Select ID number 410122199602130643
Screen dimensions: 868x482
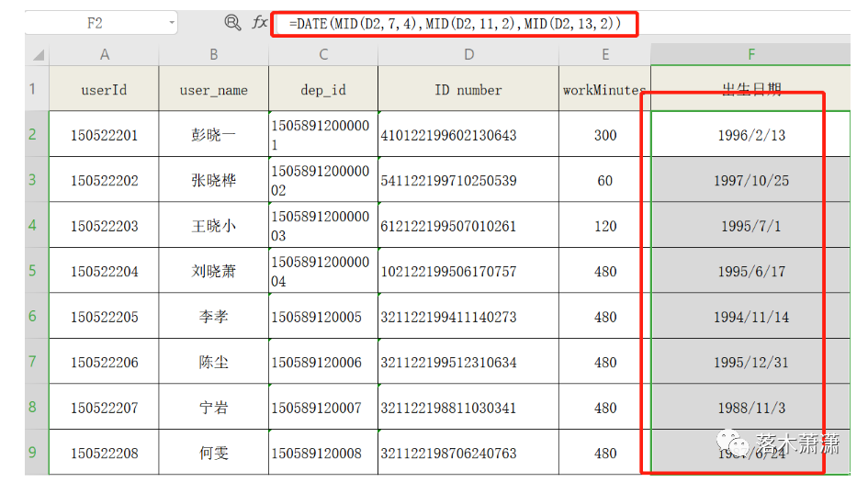[468, 134]
